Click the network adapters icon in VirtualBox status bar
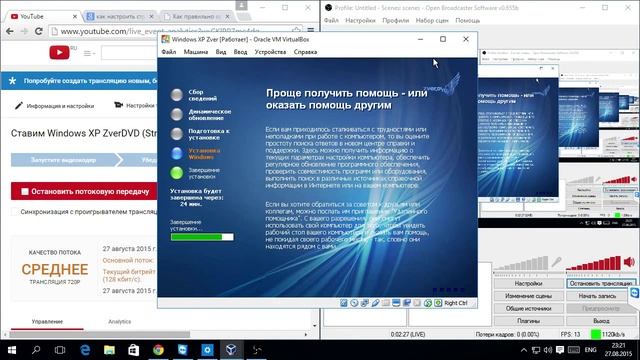The image size is (640, 360). pyautogui.click(x=365, y=303)
